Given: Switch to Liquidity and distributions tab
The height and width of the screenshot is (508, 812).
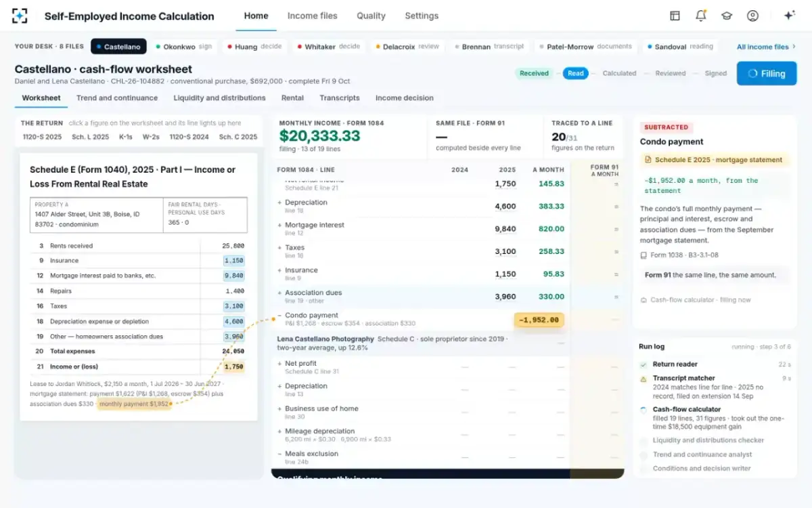Looking at the screenshot, I should [219, 98].
